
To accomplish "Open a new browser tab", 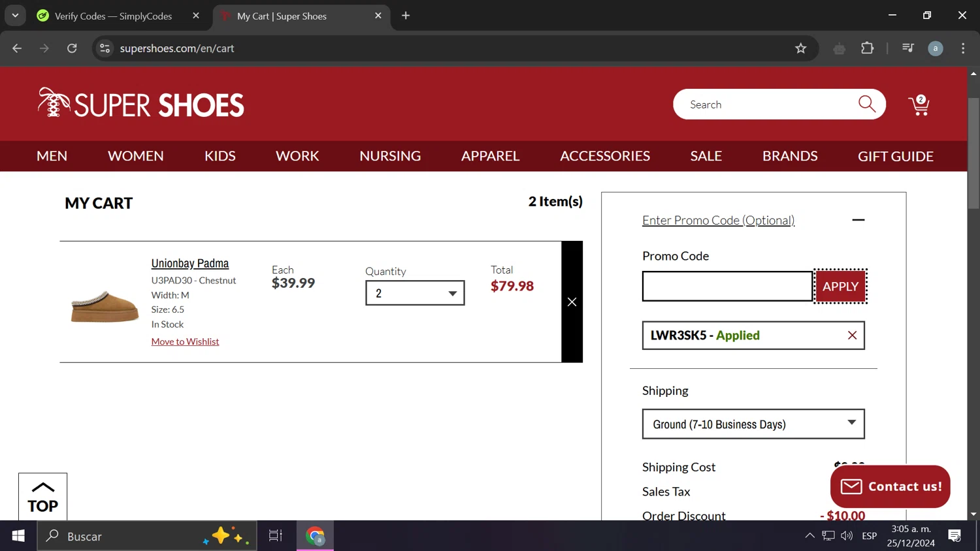I will coord(406,16).
